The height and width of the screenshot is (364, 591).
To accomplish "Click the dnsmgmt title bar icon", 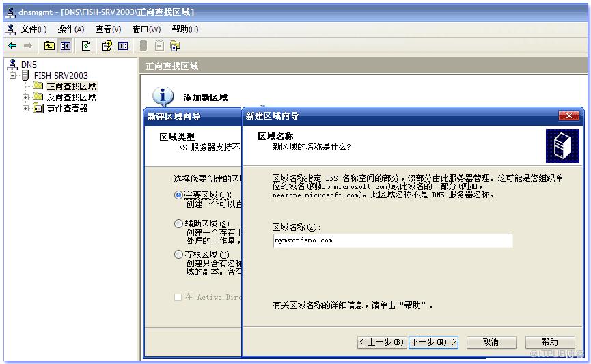I will (10, 12).
